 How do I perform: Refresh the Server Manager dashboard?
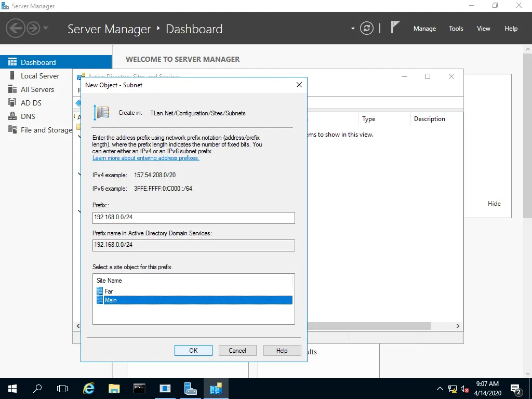pyautogui.click(x=366, y=28)
